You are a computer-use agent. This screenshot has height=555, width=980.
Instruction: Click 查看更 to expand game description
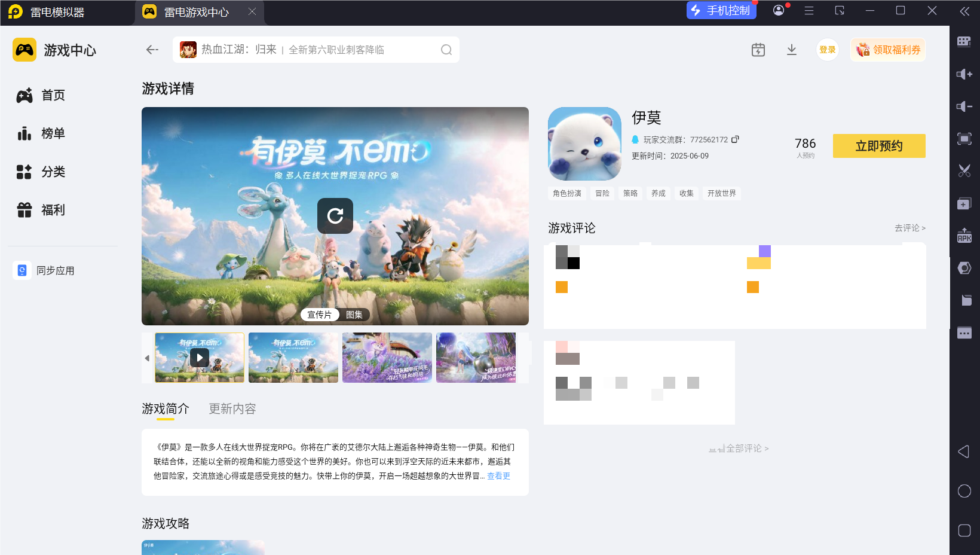pyautogui.click(x=498, y=476)
